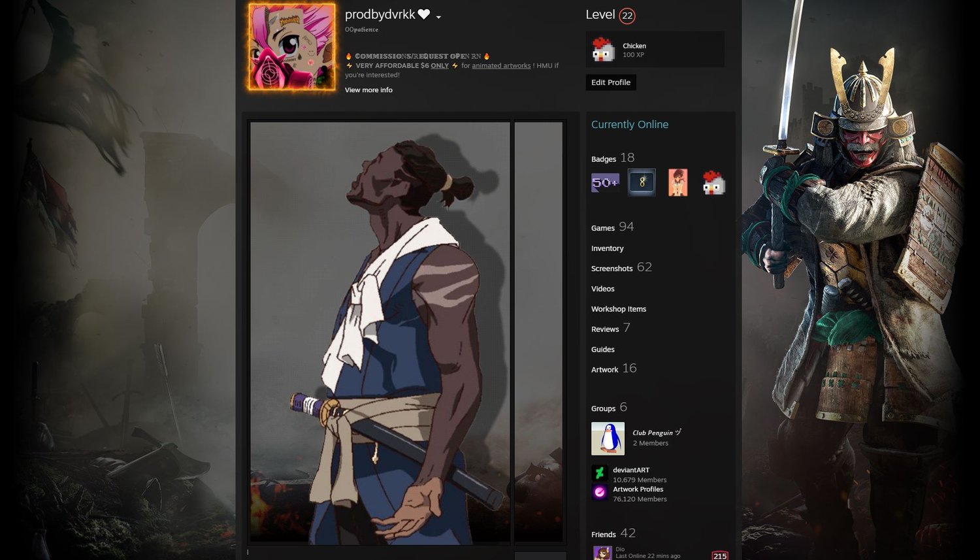This screenshot has height=560, width=980.
Task: Open the Club Penguin group name
Action: point(657,433)
